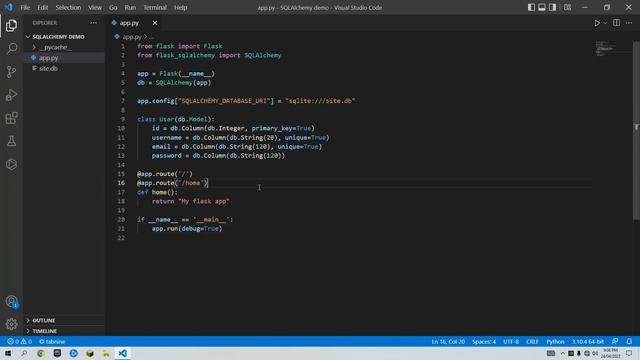Image resolution: width=640 pixels, height=360 pixels.
Task: Open Chrome from the taskbar
Action: (x=40, y=353)
